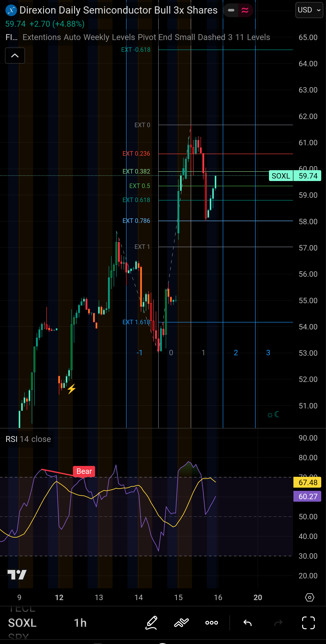Viewport: 326px width, 644px height.
Task: Tap the grey dash pill icon
Action: click(231, 10)
